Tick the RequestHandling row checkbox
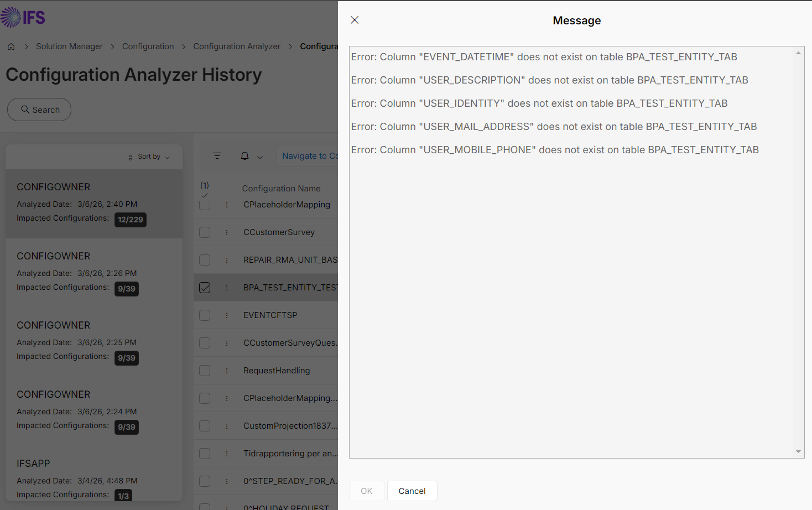This screenshot has width=812, height=510. pyautogui.click(x=205, y=371)
